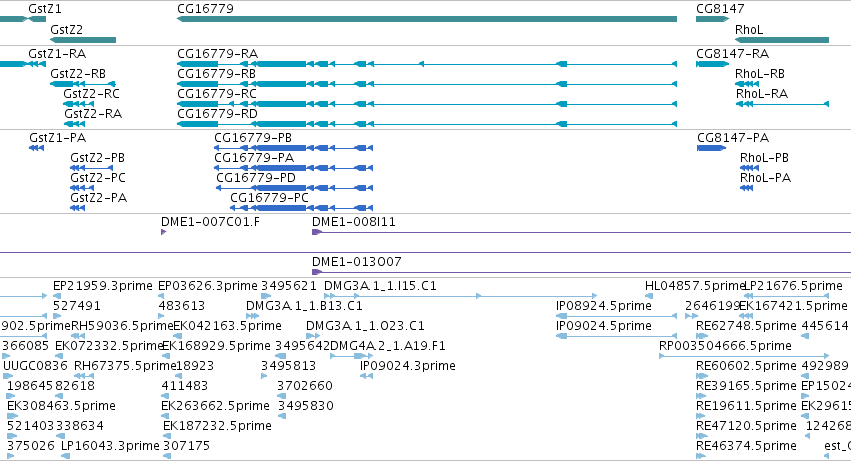Click the EK263662.5prime label

pos(215,406)
